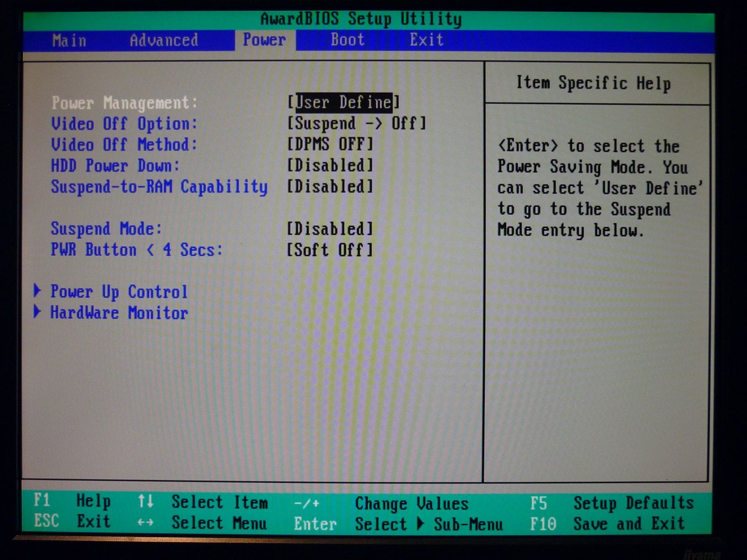Click the Enter Select Sub-Menu hint
The height and width of the screenshot is (560, 747).
[398, 524]
